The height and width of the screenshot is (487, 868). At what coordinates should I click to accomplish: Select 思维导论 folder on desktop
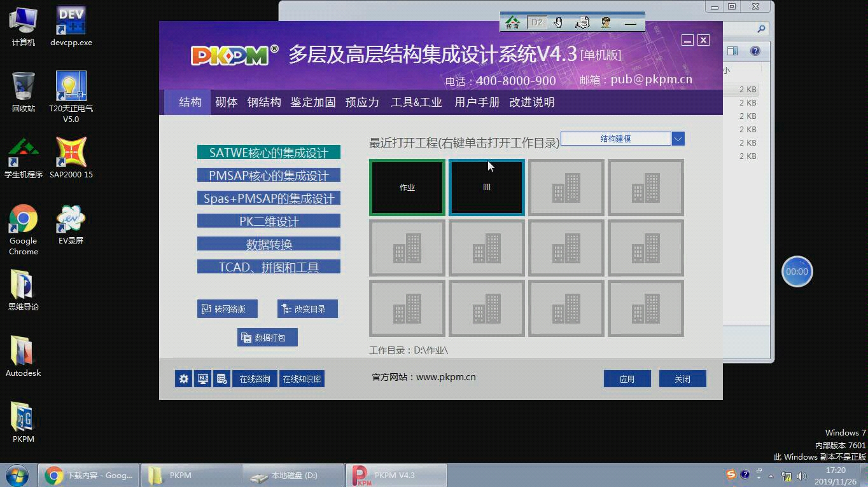(x=24, y=290)
